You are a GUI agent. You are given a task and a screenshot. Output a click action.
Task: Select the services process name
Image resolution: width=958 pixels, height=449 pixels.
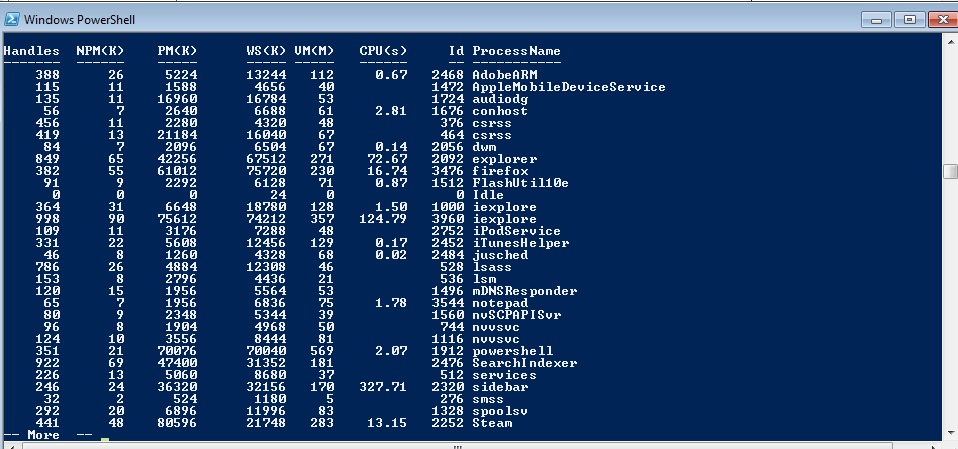pyautogui.click(x=504, y=375)
